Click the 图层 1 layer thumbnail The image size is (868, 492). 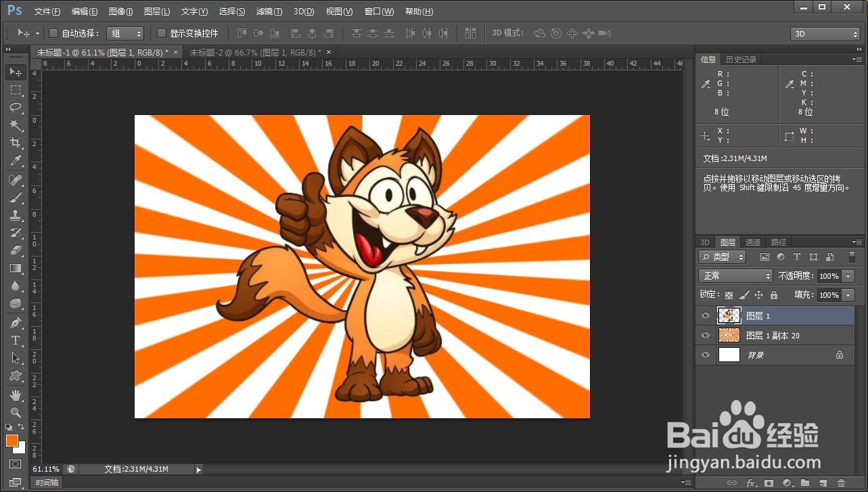[729, 315]
